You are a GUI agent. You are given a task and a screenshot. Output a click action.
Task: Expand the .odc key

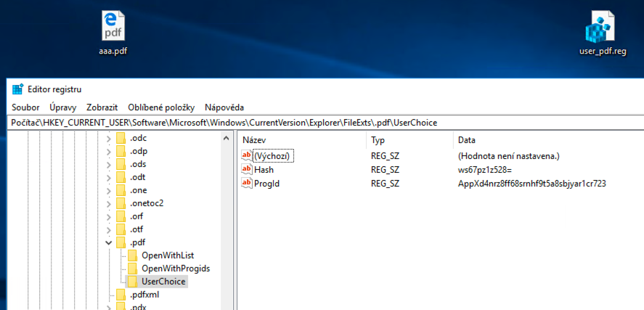click(108, 139)
